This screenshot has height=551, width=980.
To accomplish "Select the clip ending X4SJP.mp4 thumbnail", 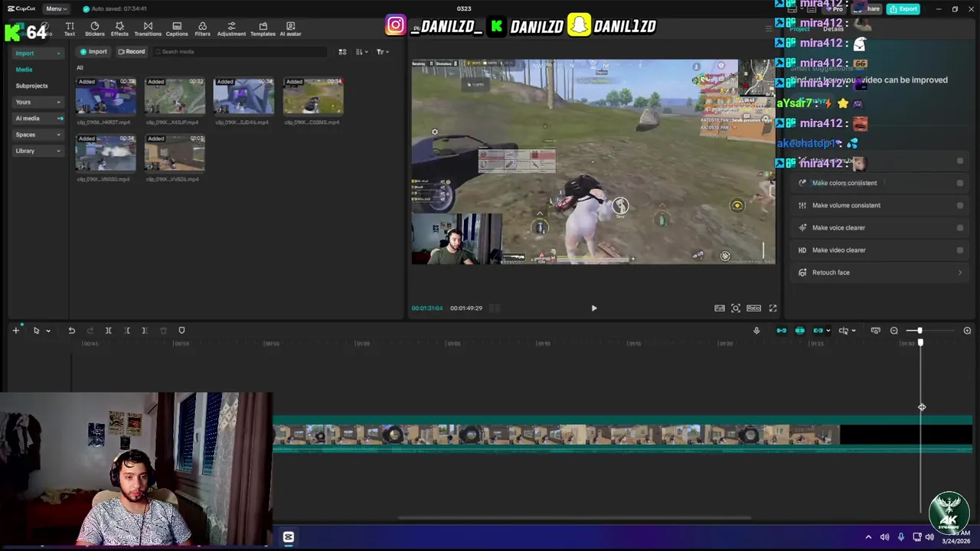I will tap(175, 96).
